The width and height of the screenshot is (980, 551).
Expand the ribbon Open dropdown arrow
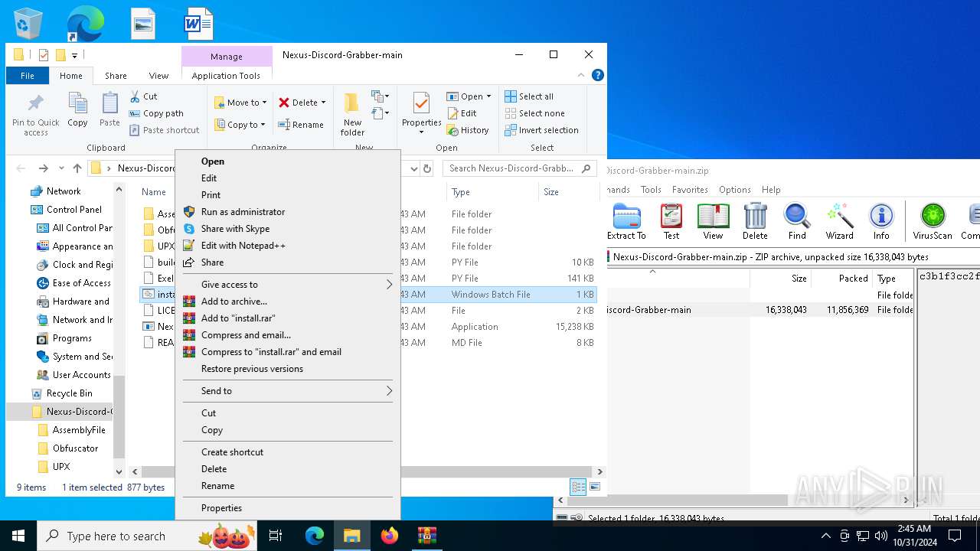488,96
